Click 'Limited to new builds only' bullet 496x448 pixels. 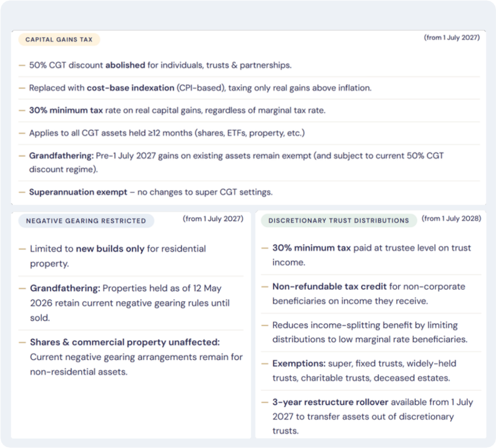[118, 256]
